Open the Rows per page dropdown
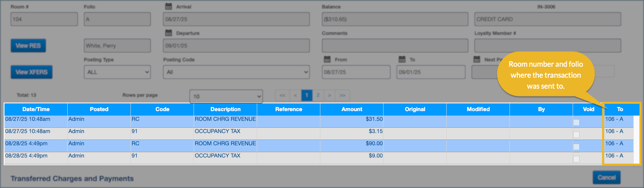Image resolution: width=644 pixels, height=188 pixels. pyautogui.click(x=226, y=96)
